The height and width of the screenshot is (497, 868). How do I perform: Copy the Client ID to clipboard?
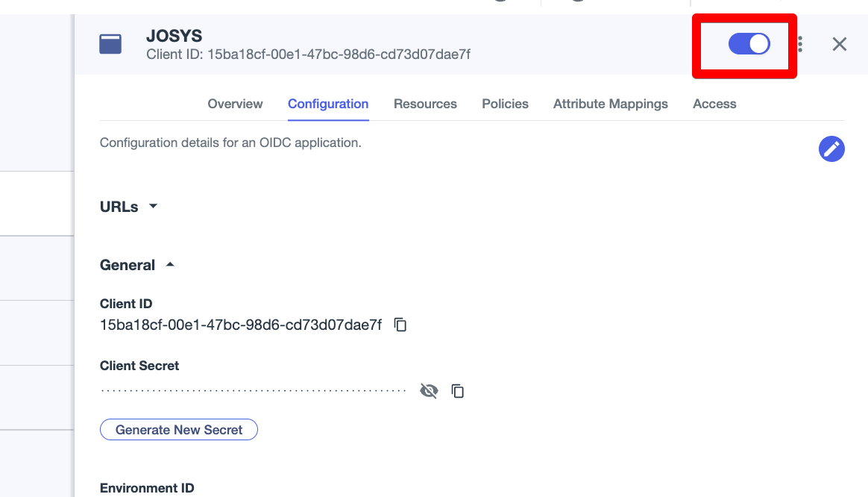click(x=400, y=325)
